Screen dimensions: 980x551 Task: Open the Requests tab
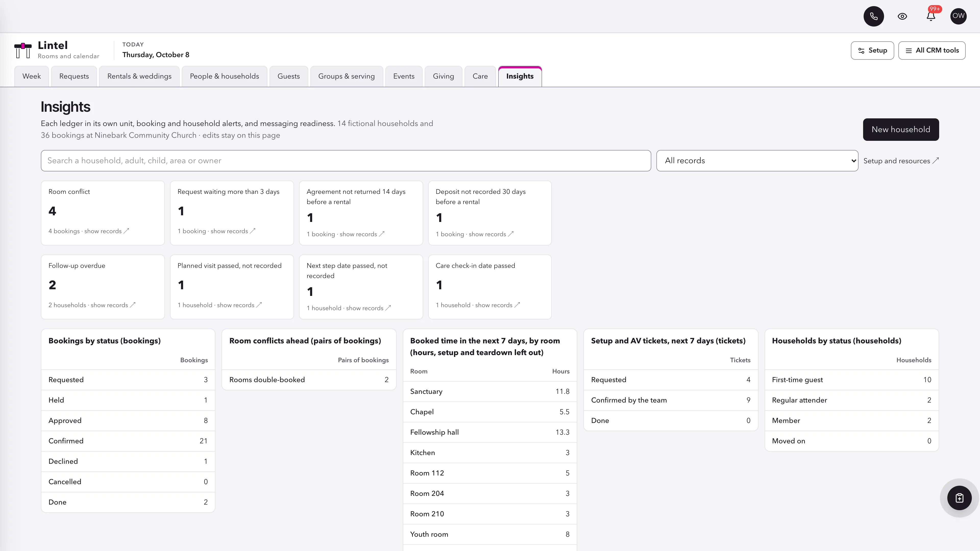click(x=74, y=77)
